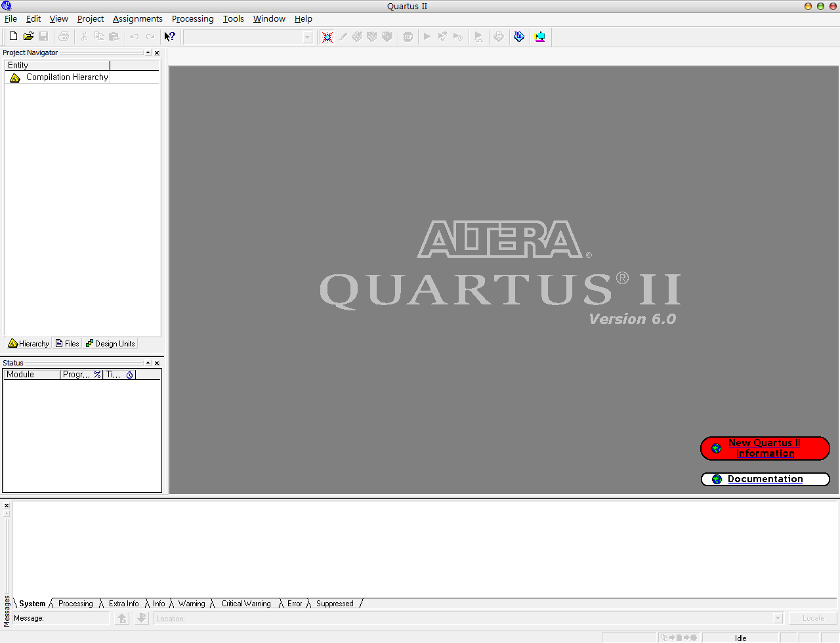Screen dimensions: 840x643
Task: Click the Locate button
Action: 813,618
